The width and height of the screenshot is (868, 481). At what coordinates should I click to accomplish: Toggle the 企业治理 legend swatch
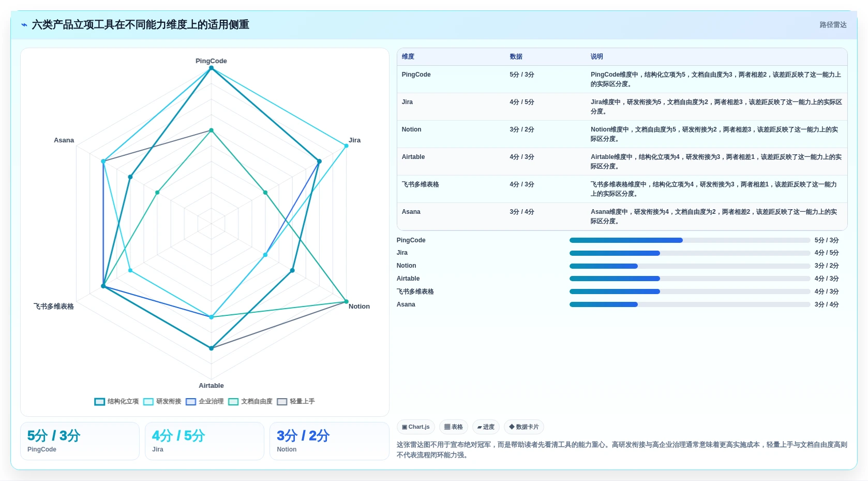click(x=191, y=402)
